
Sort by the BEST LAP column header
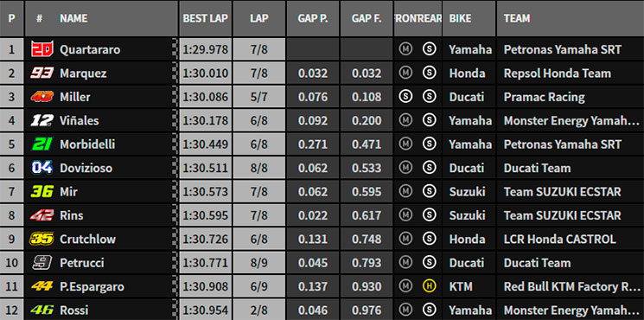206,18
